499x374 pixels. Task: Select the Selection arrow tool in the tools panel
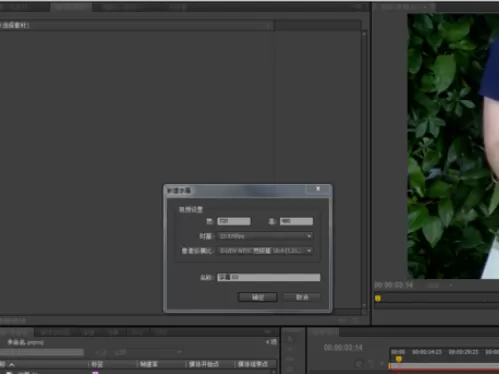point(290,339)
